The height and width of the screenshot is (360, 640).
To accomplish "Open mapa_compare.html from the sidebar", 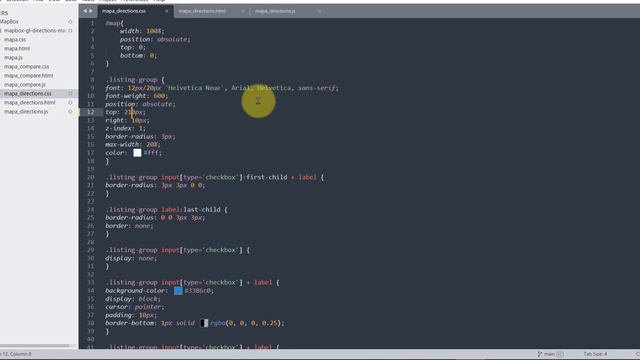I will point(29,76).
